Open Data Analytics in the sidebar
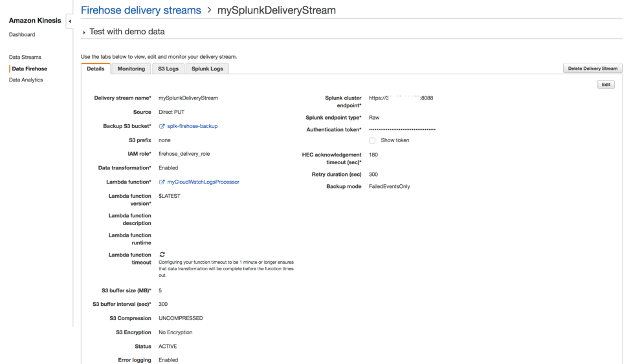This screenshot has width=631, height=364. 26,80
